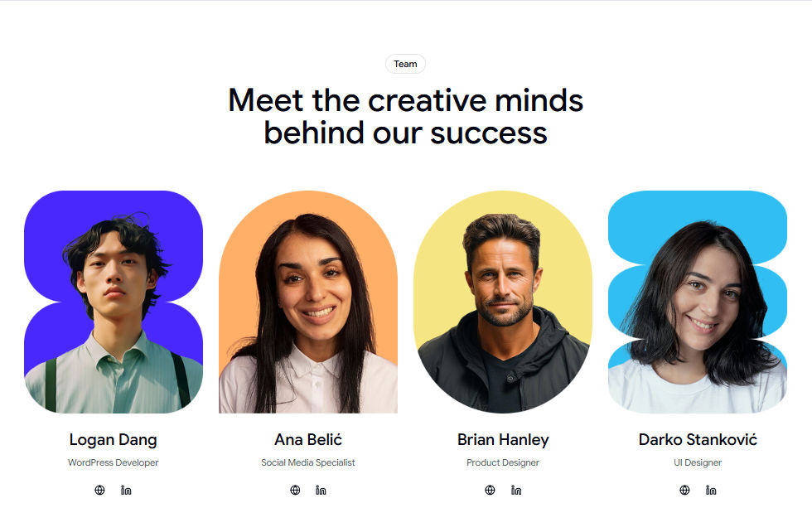Click the name Darko Stanković

point(698,440)
